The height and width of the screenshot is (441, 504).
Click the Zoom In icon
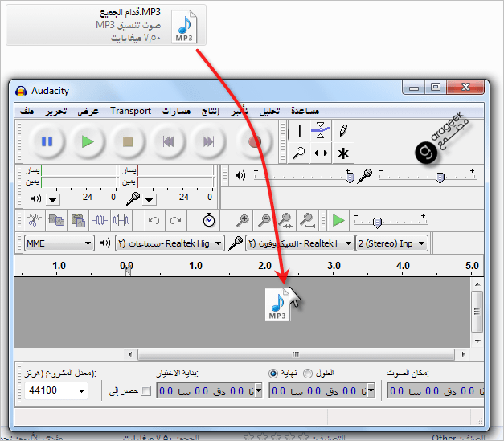[x=243, y=220]
